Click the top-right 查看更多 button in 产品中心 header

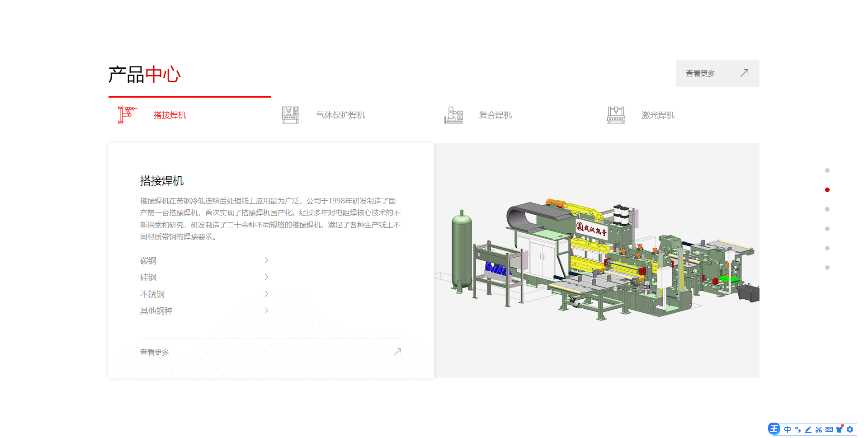[717, 73]
